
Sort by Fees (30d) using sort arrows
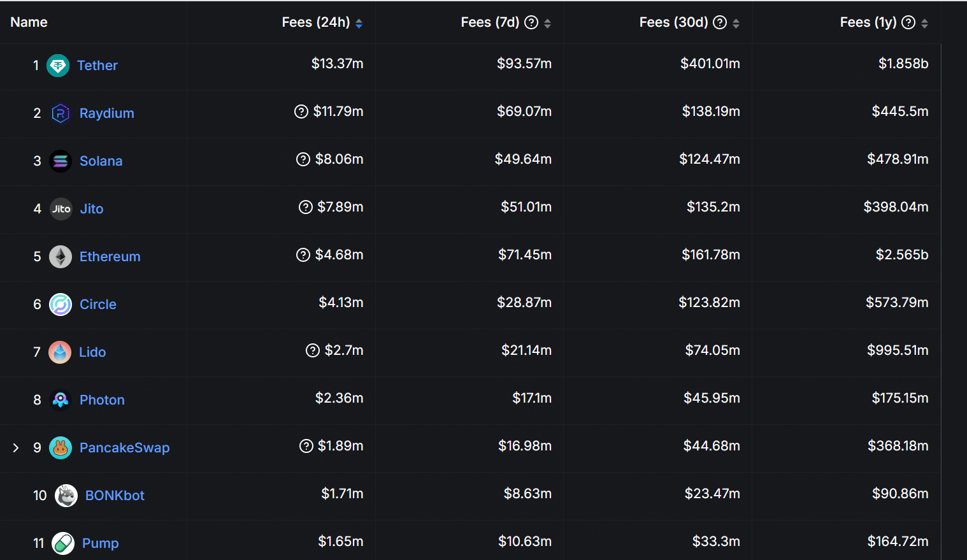(736, 24)
